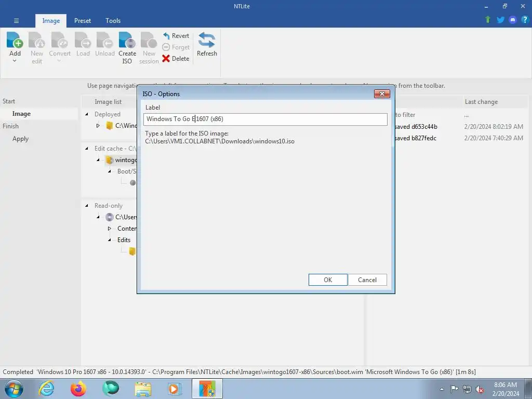
Task: Select row saved d653c44b
Action: (x=416, y=127)
